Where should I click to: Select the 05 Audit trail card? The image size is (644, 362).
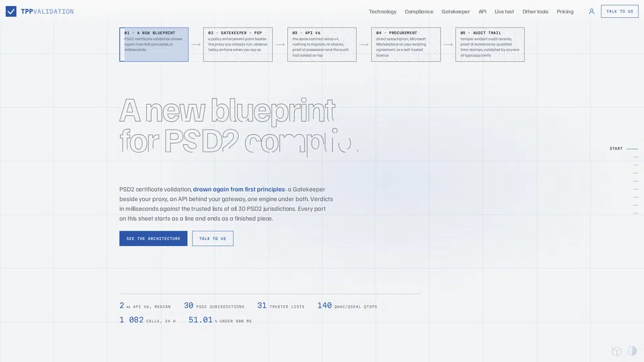pos(490,44)
